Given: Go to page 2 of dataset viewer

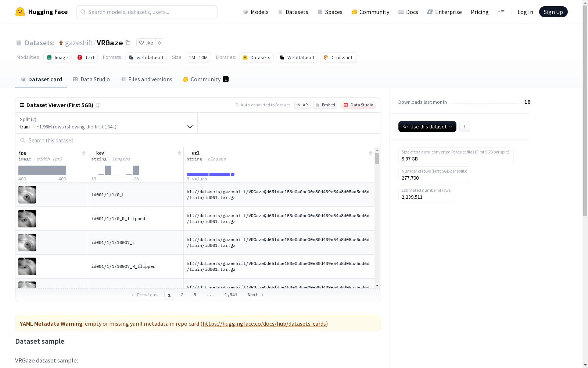Looking at the screenshot, I should tap(182, 295).
